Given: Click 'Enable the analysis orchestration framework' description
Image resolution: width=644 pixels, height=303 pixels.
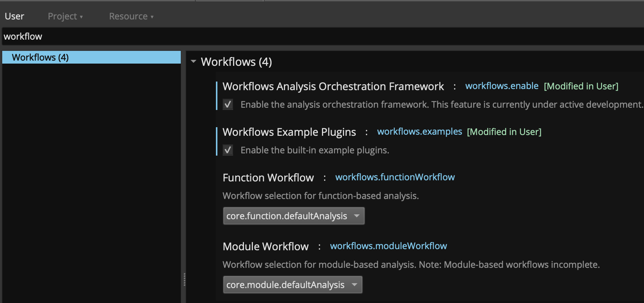Looking at the screenshot, I should pyautogui.click(x=442, y=104).
